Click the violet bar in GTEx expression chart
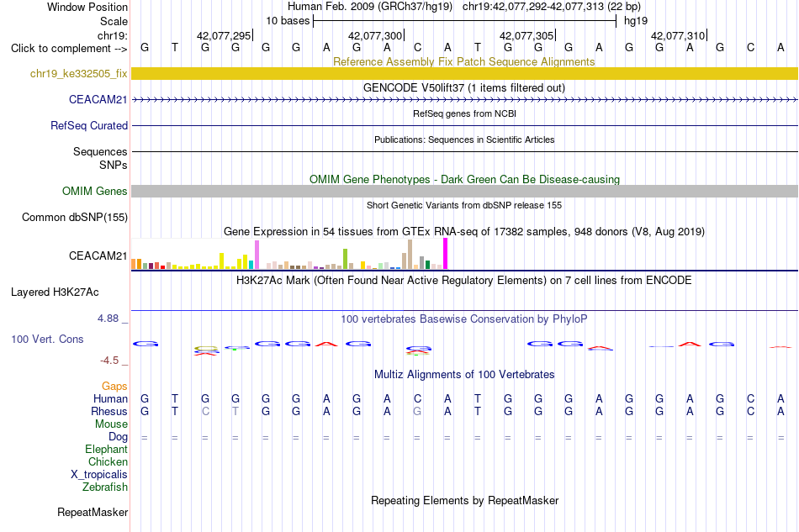 point(257,255)
